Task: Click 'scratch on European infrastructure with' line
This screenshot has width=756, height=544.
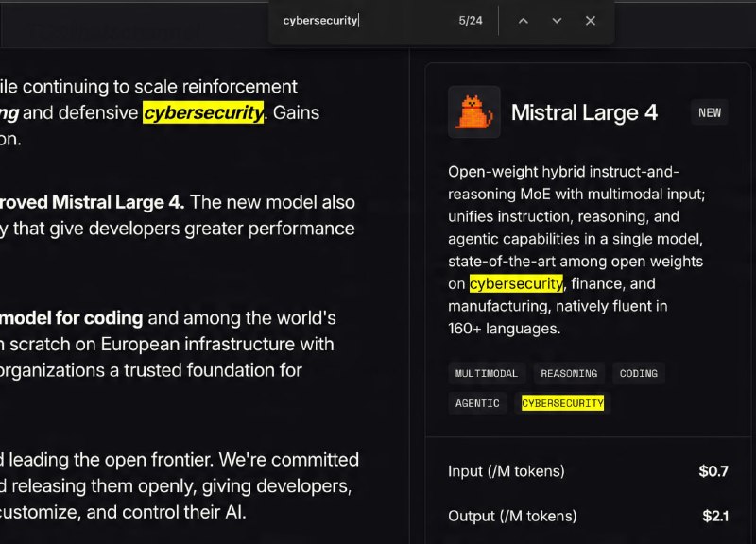Action: (172, 344)
